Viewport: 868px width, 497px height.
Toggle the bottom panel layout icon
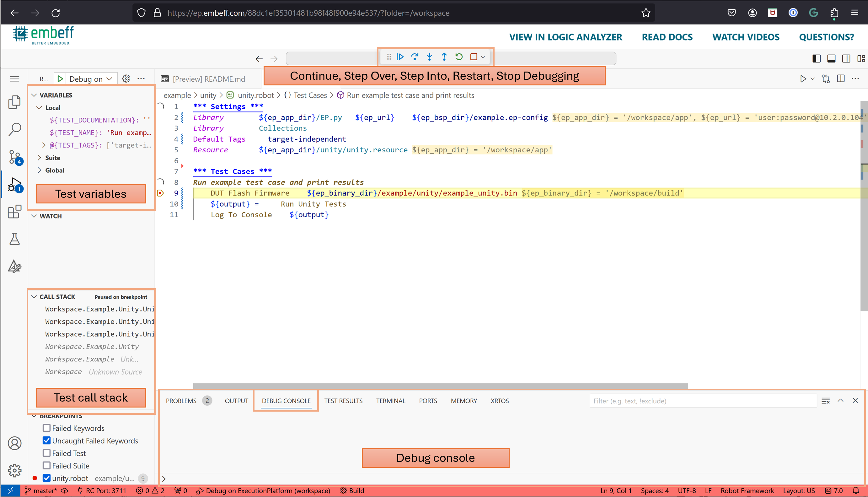(x=831, y=58)
